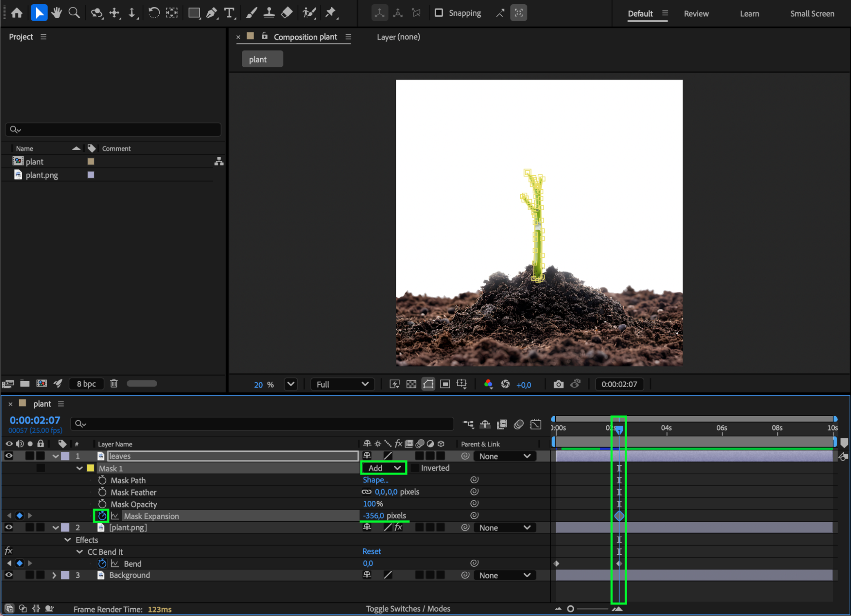Check the Inverted mask checkbox
Image resolution: width=851 pixels, height=616 pixels.
point(415,468)
